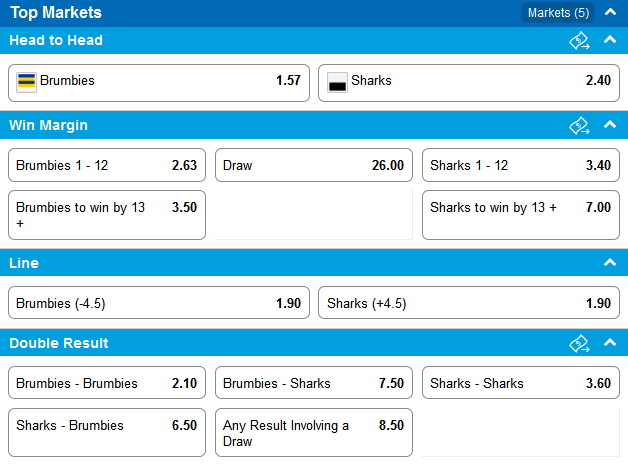
Task: Click the cash out icon in Head to Head
Action: (579, 40)
